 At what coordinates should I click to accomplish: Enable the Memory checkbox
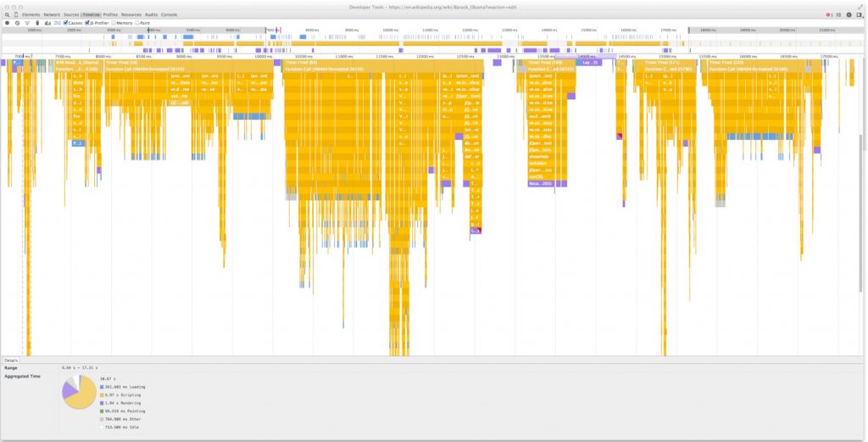[114, 23]
